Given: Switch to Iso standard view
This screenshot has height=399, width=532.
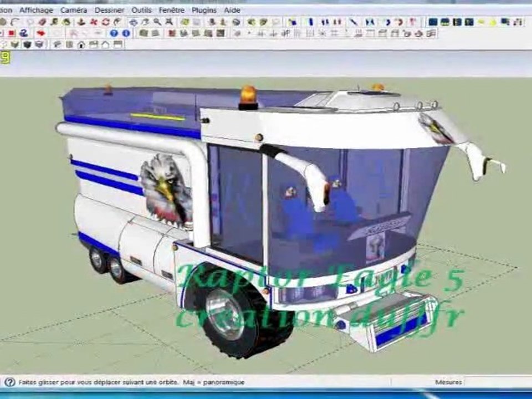Looking at the screenshot, I should click(57, 44).
